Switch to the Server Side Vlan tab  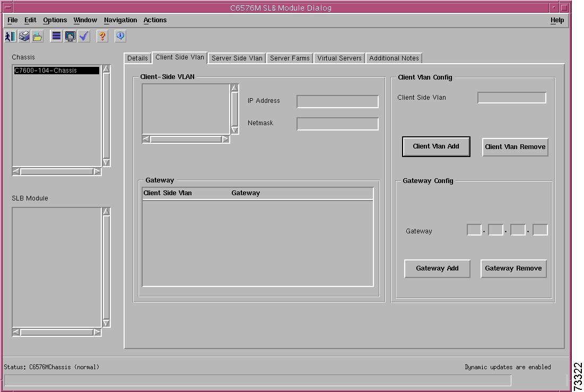237,58
